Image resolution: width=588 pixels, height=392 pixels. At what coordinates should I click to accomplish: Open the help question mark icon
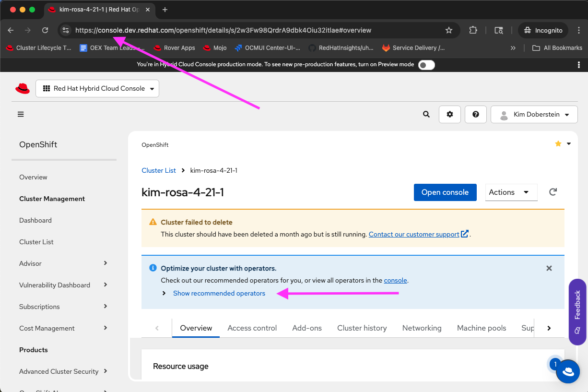(x=476, y=114)
